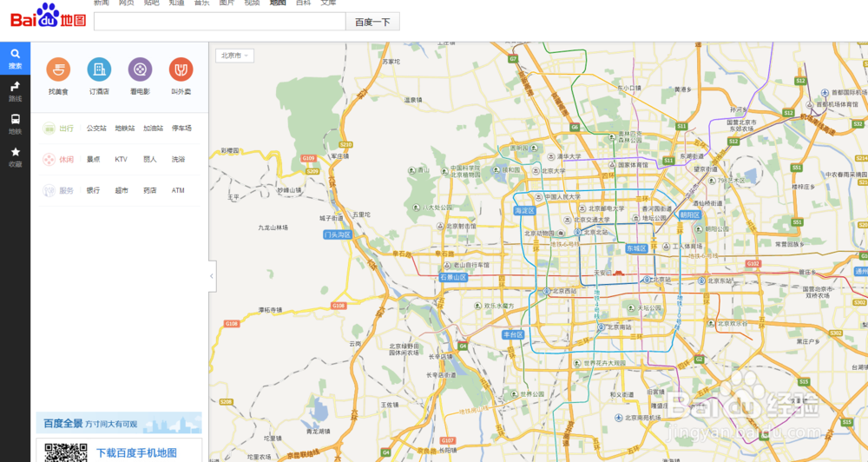868x462 pixels.
Task: Click the 东城区 district label on map
Action: coord(636,248)
